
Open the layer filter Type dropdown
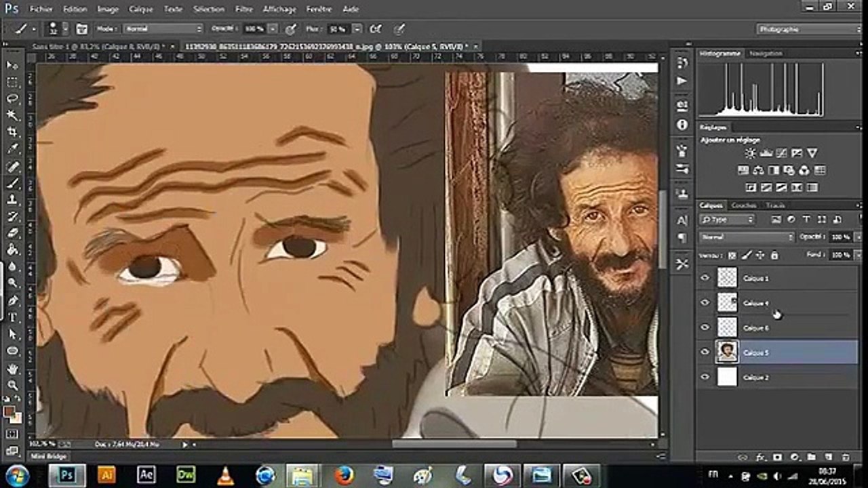click(x=727, y=220)
